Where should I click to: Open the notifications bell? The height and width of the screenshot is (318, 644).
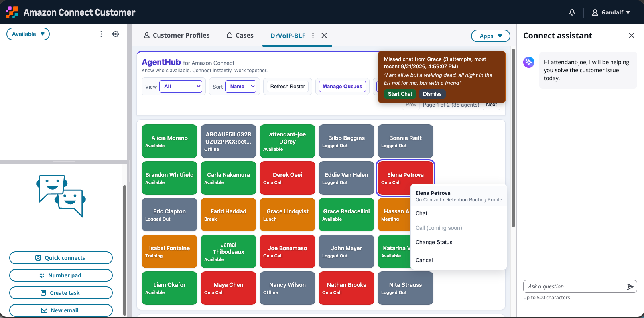click(x=572, y=12)
